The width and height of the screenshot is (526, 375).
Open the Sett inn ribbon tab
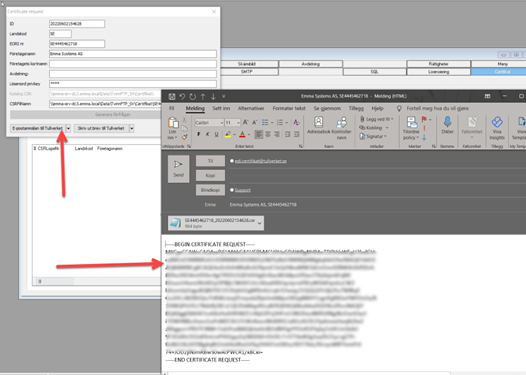(x=221, y=108)
